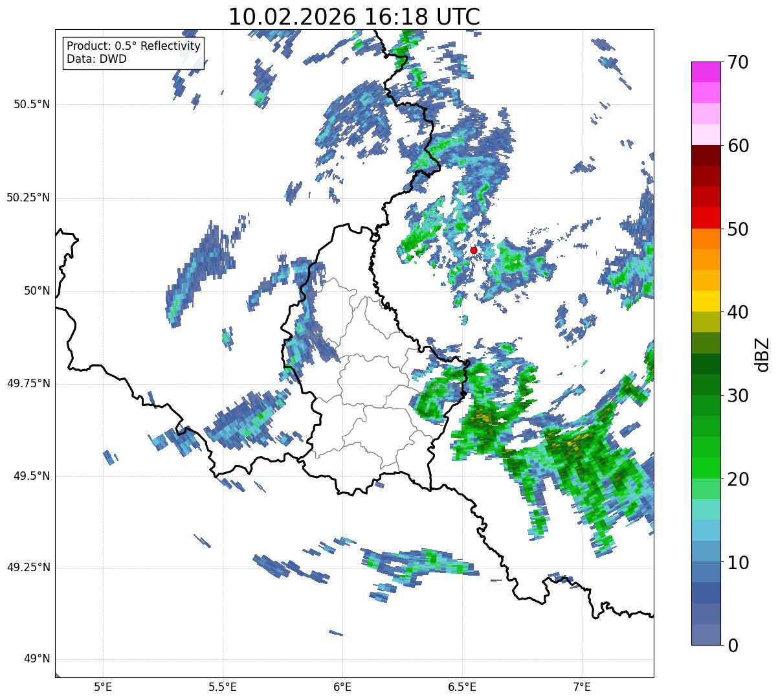Click the 49.75°N latitude label
Viewport: 778px width, 700px height.
click(x=28, y=383)
